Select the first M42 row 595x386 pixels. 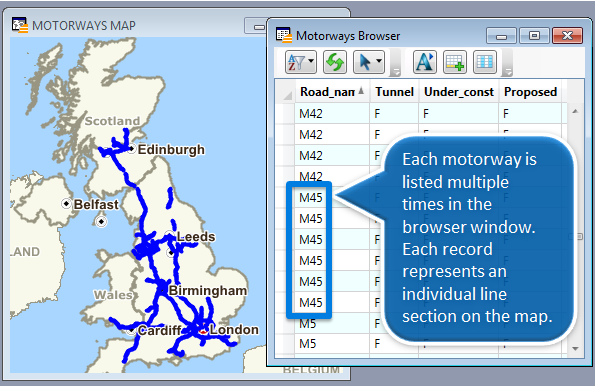[x=422, y=113]
